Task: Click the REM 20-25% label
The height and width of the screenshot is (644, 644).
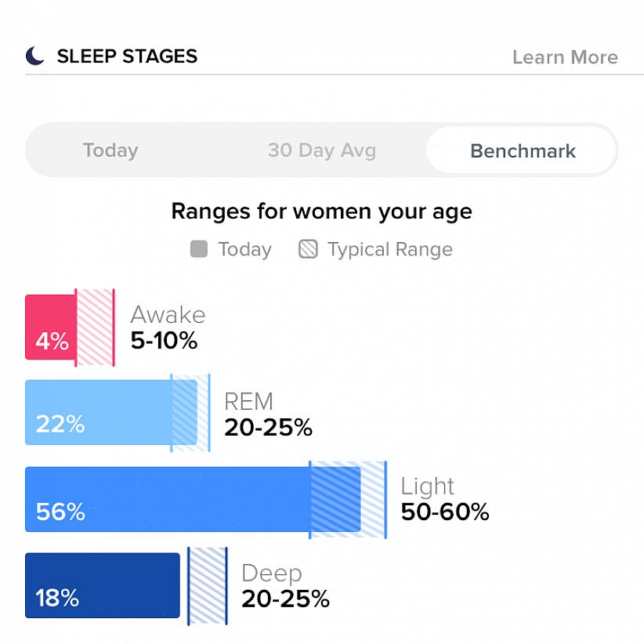Action: click(268, 414)
